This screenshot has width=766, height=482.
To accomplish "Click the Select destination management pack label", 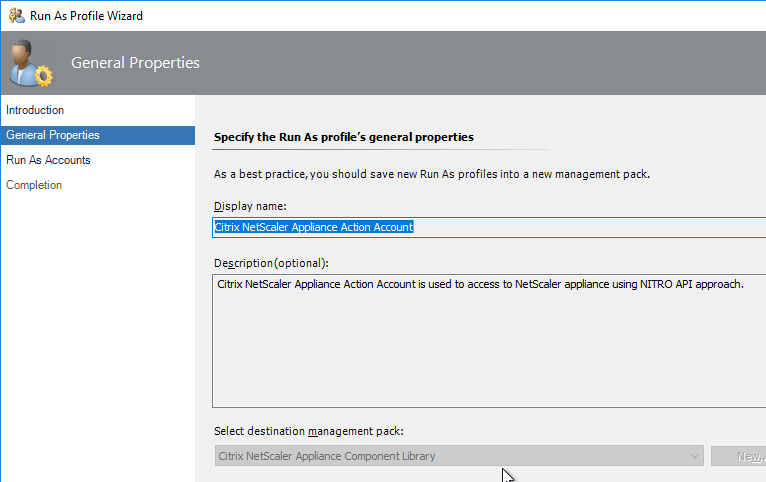I will [309, 431].
